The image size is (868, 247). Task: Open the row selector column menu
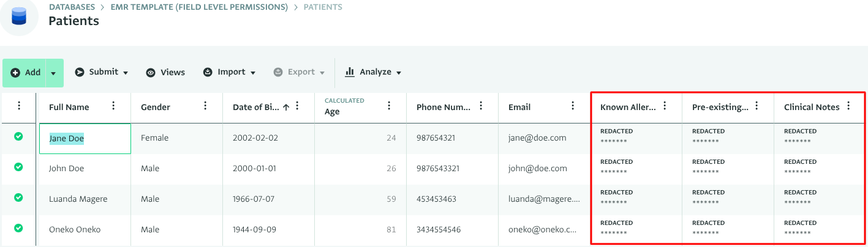click(x=19, y=106)
